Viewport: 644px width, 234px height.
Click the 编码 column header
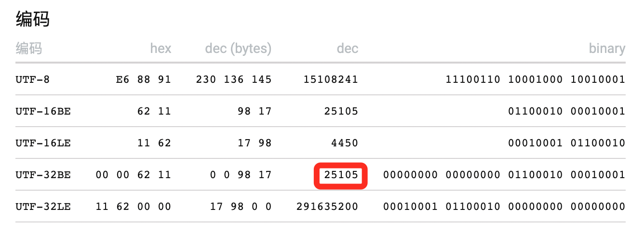click(x=29, y=48)
